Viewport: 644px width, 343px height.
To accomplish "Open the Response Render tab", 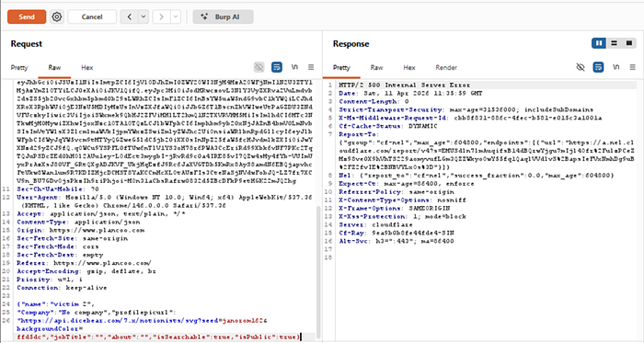I will coord(446,68).
